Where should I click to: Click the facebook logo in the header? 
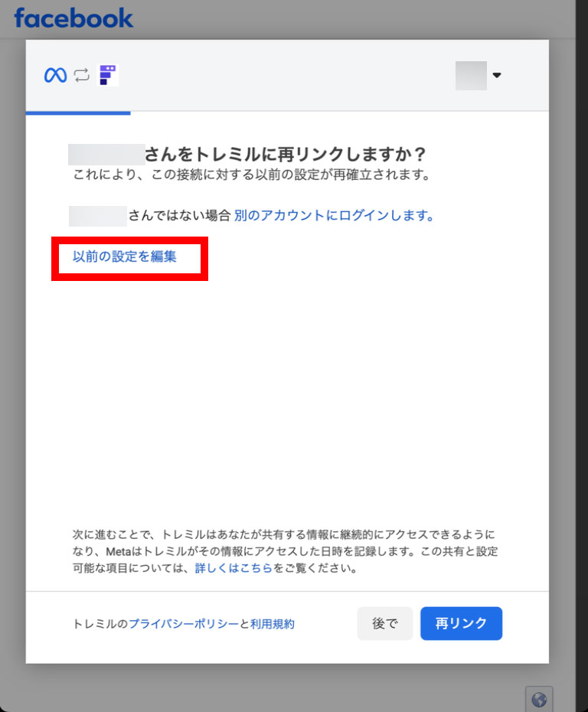tap(73, 17)
